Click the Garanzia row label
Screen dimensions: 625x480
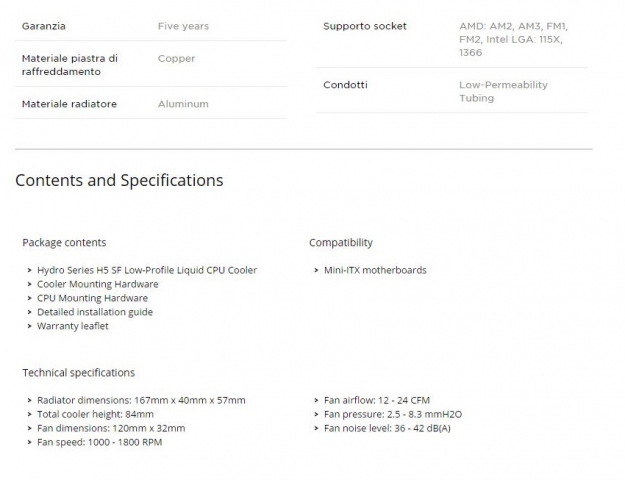click(x=44, y=26)
